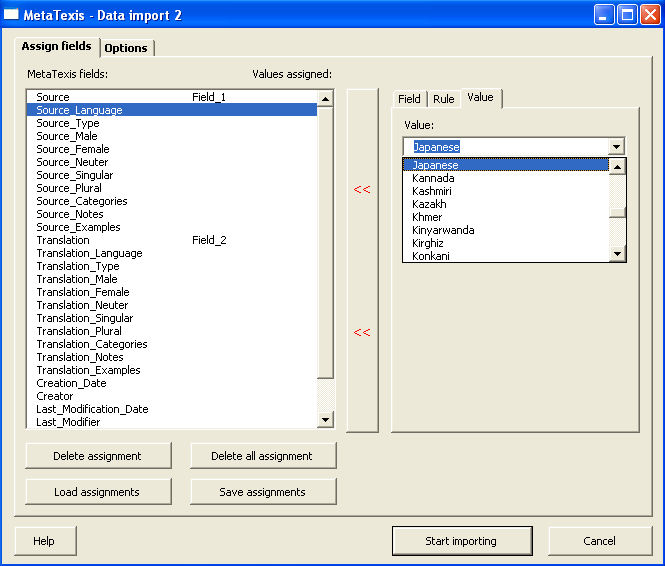The width and height of the screenshot is (665, 566).
Task: Select the Source_Language field row
Action: pos(172,110)
